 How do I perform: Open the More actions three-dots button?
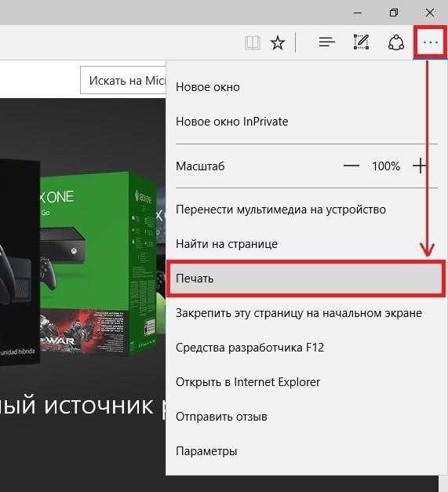point(431,42)
